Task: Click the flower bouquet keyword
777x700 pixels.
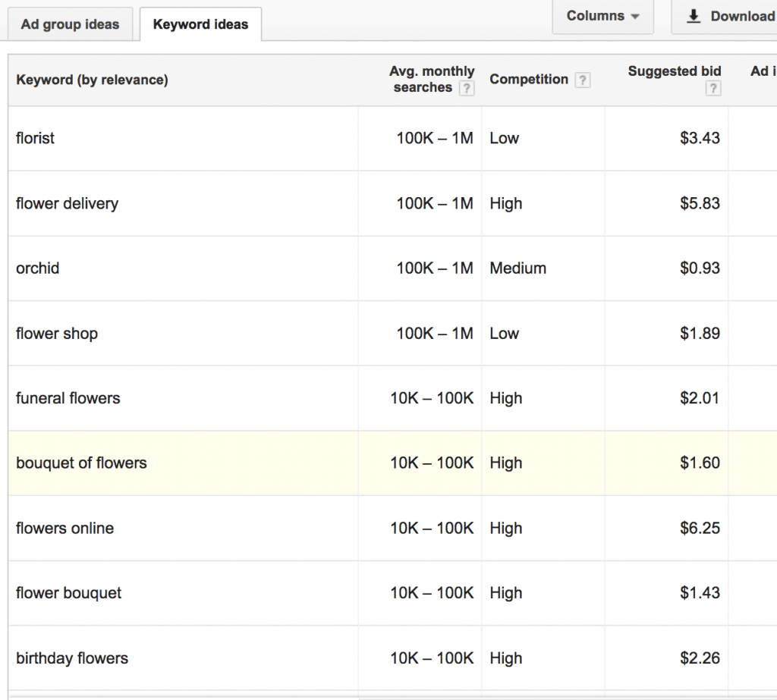Action: 68,593
